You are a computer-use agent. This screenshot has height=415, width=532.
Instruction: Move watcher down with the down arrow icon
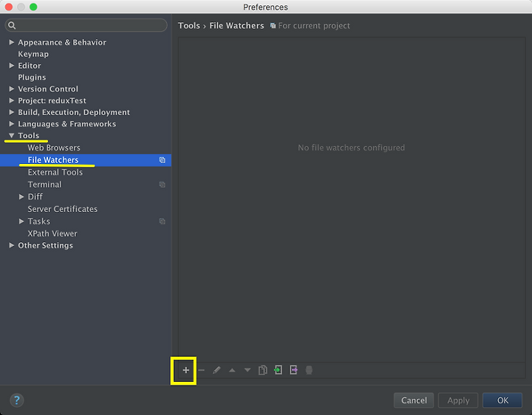tap(248, 370)
